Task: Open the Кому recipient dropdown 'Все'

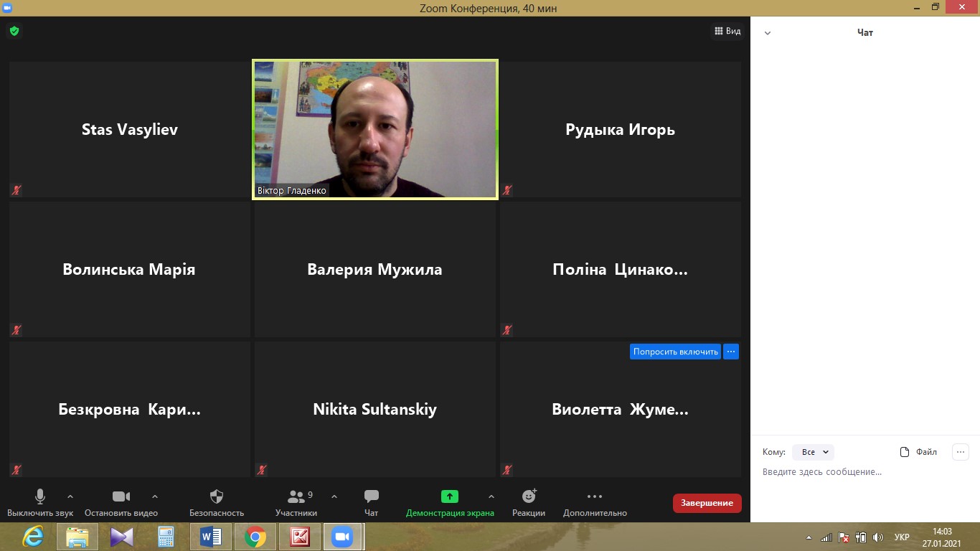Action: [814, 452]
